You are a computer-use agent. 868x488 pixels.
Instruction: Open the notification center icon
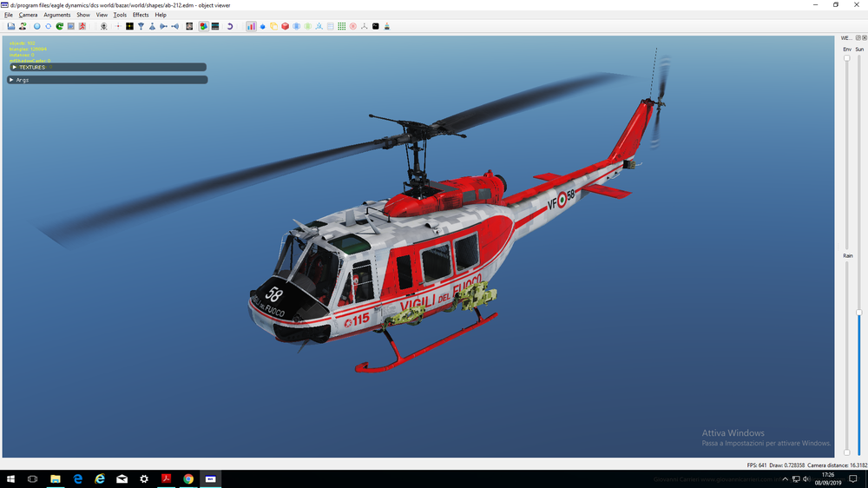pos(853,479)
